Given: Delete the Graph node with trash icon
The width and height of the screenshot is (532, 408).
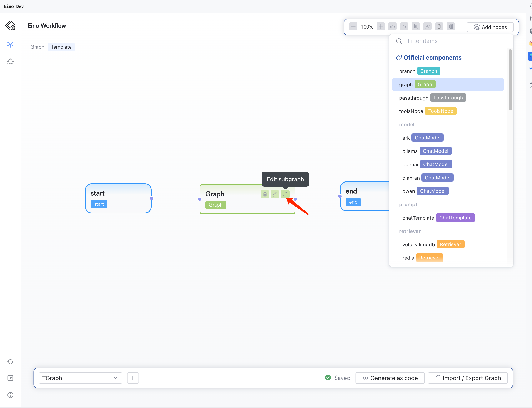Looking at the screenshot, I should coord(265,194).
